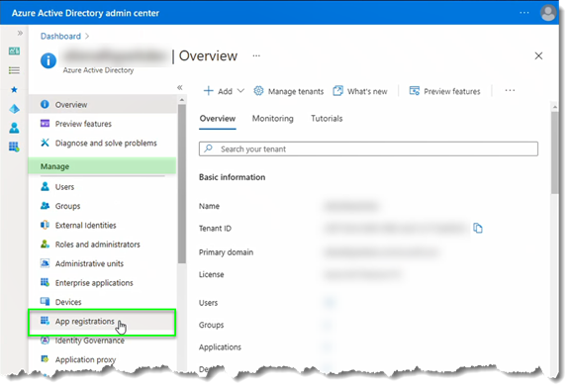Screen dimensions: 570x392
Task: Click the Overview sidebar info icon
Action: click(45, 104)
